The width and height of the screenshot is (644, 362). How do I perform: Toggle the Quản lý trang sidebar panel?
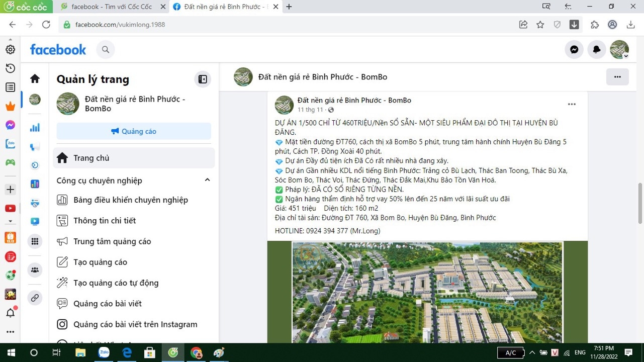(203, 79)
